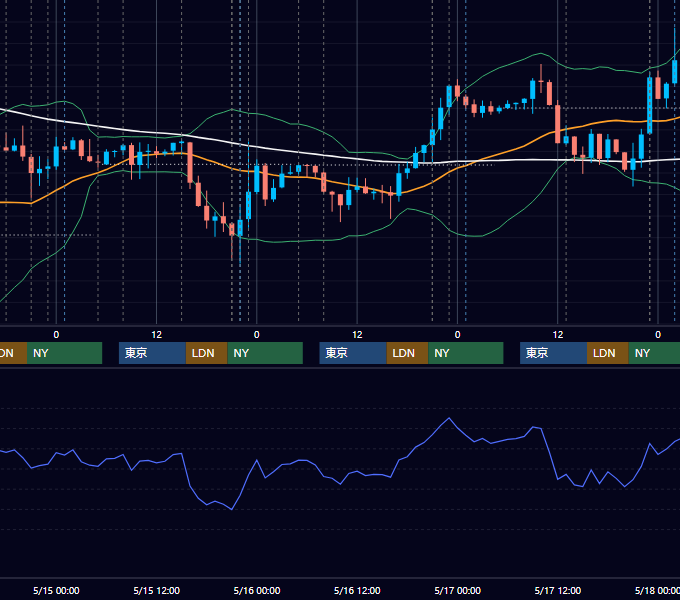Click the hour tick 0 above 5/15 00:00
The height and width of the screenshot is (600, 680).
56,335
